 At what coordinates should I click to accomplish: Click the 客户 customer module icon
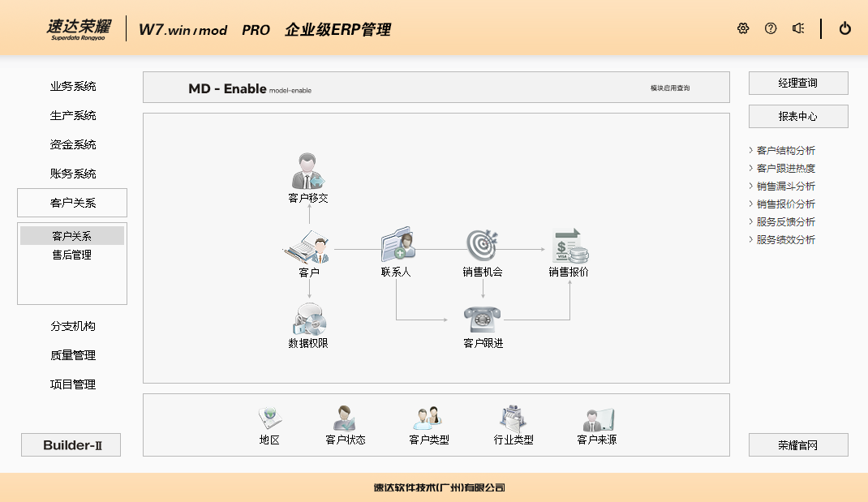308,247
